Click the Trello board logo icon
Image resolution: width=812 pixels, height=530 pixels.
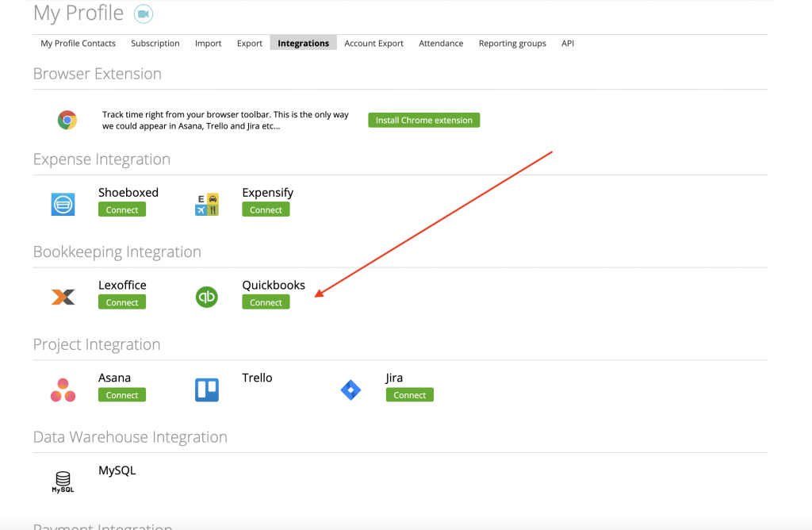(x=207, y=390)
